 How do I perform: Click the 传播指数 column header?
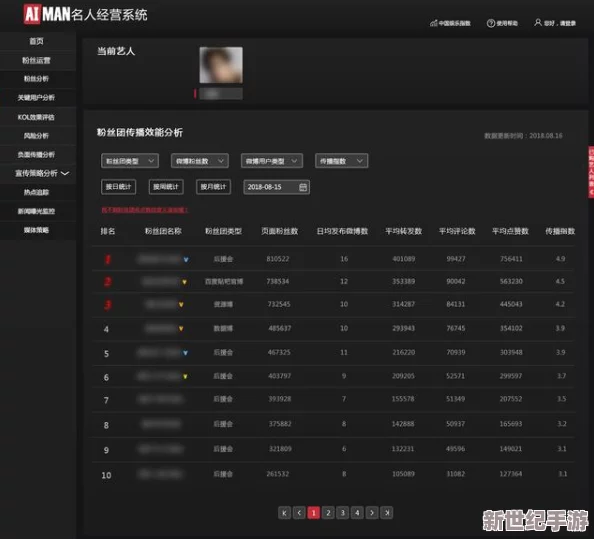tap(560, 231)
